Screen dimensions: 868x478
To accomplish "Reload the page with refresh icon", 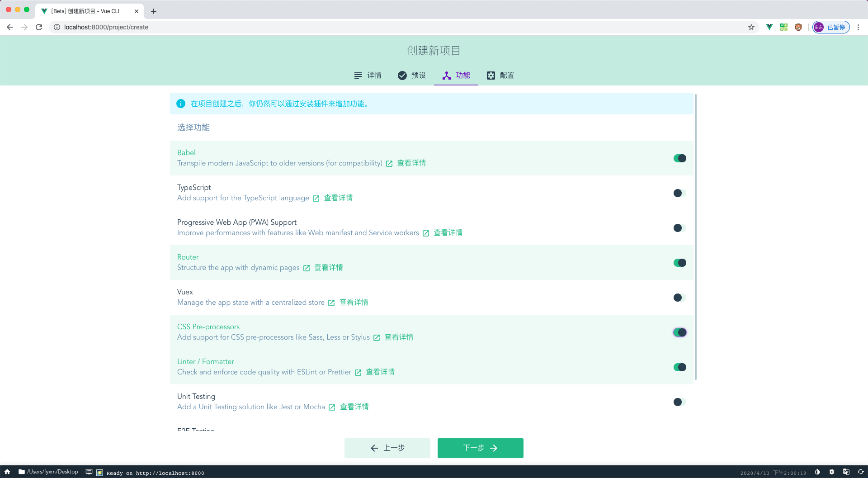I will 39,27.
